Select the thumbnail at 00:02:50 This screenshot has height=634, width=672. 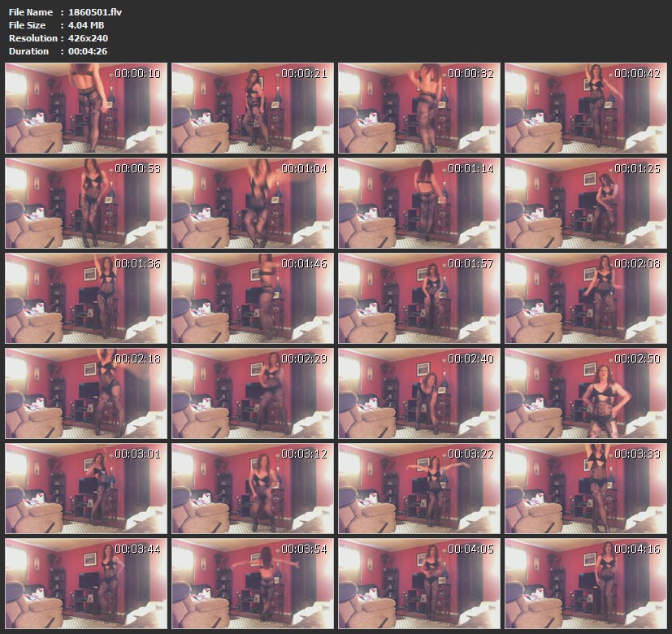point(585,393)
